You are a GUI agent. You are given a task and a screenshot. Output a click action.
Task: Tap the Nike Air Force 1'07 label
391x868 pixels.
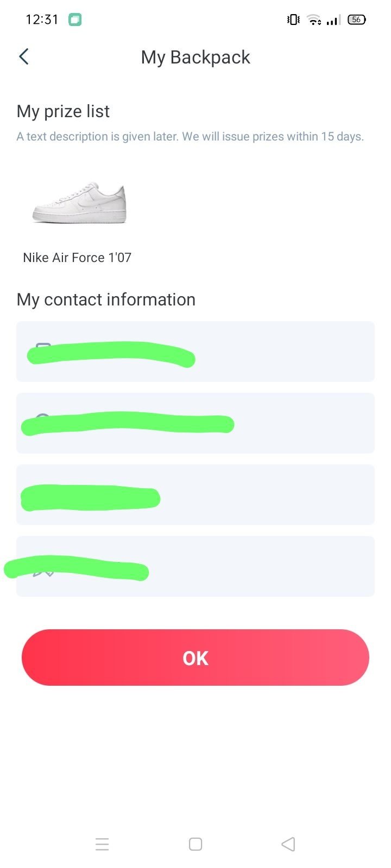(x=77, y=258)
